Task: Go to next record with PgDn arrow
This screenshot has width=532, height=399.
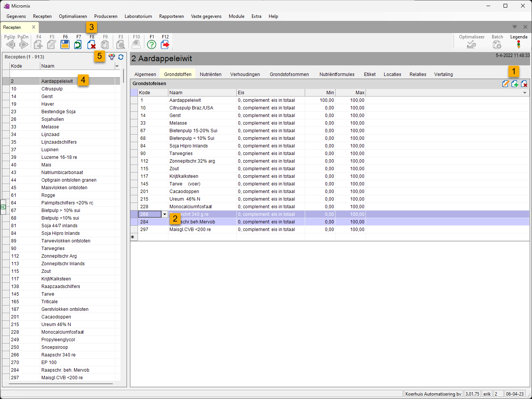Action: point(24,44)
